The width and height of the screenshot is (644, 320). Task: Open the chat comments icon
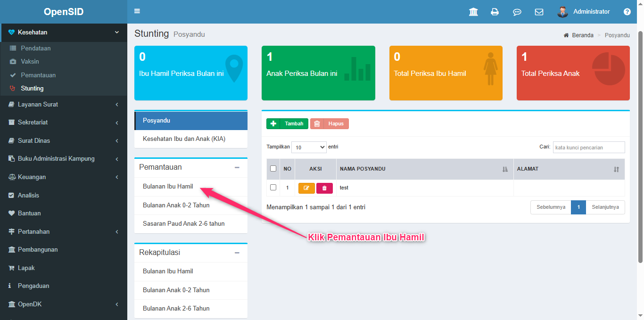pyautogui.click(x=517, y=12)
